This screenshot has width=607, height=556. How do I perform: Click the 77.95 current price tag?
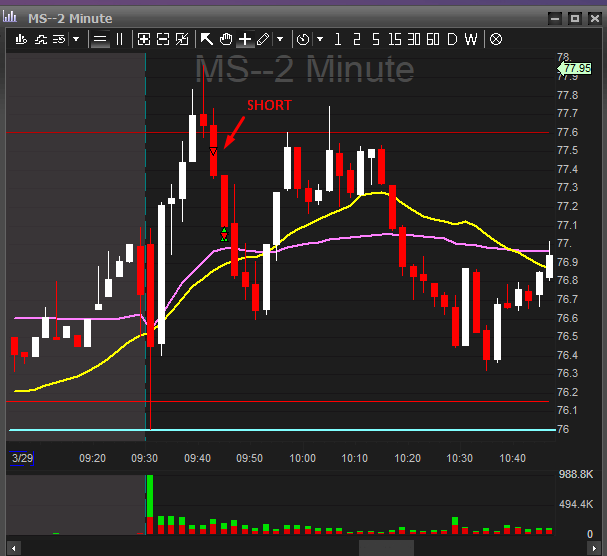click(574, 69)
